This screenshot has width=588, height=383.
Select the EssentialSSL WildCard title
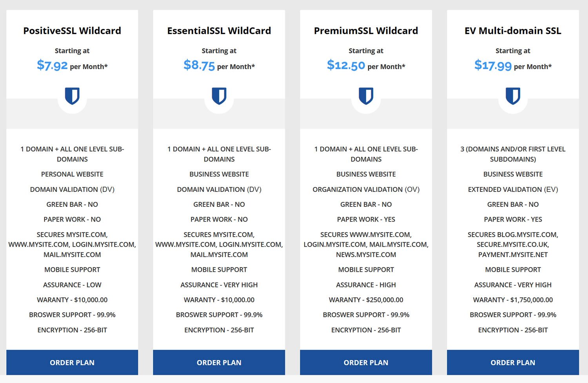(x=219, y=31)
